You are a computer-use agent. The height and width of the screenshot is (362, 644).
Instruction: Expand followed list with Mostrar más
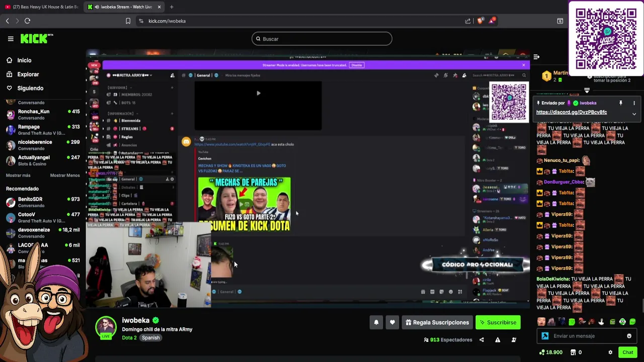pos(18,175)
